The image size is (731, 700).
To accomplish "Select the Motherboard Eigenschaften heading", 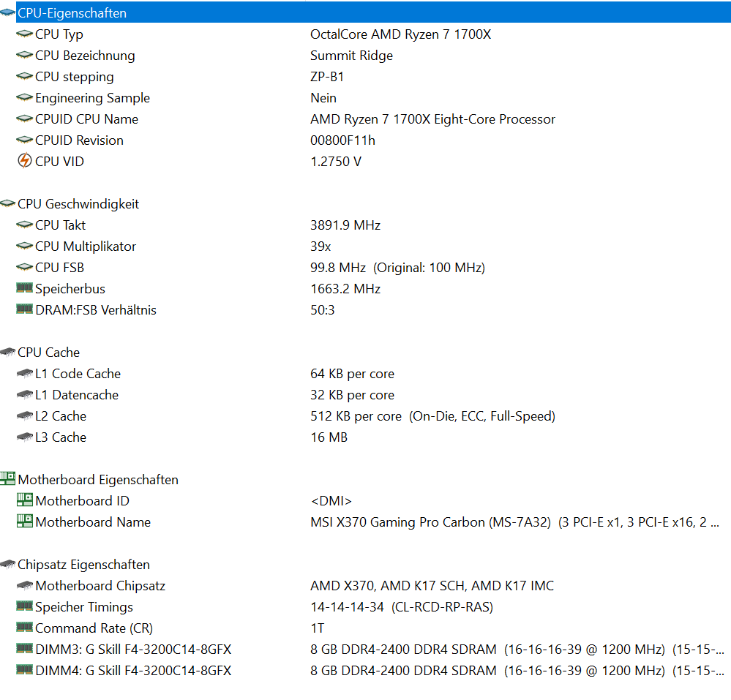I will tap(98, 480).
